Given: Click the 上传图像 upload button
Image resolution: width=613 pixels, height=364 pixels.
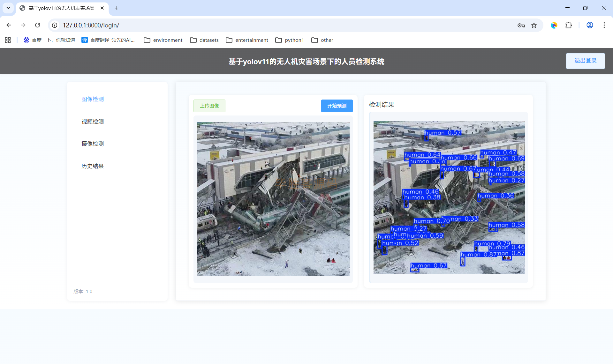Looking at the screenshot, I should (209, 106).
